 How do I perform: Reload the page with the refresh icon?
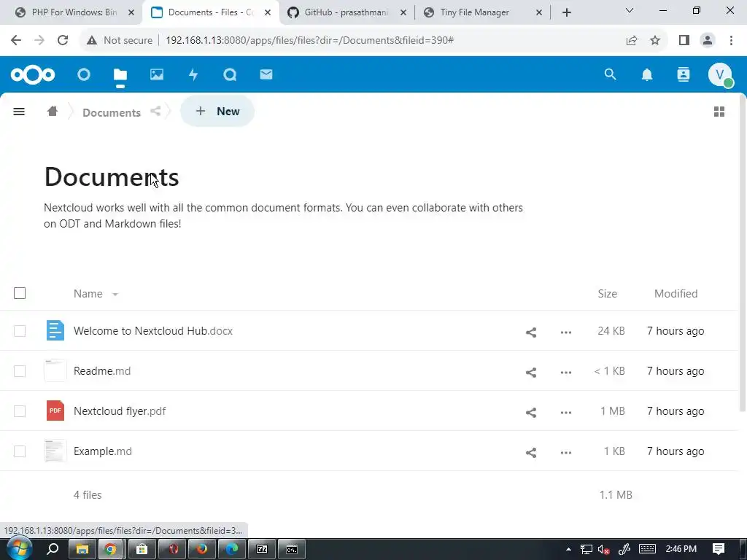(63, 40)
